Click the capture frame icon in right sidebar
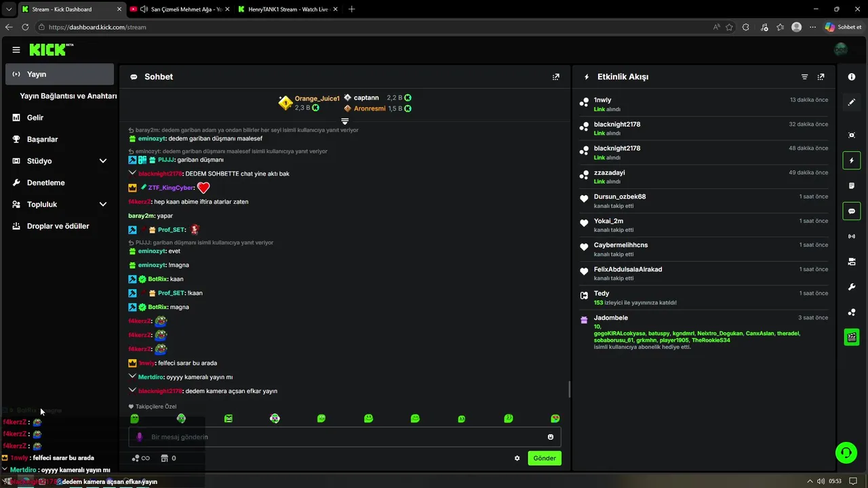Image resolution: width=868 pixels, height=488 pixels. [852, 135]
